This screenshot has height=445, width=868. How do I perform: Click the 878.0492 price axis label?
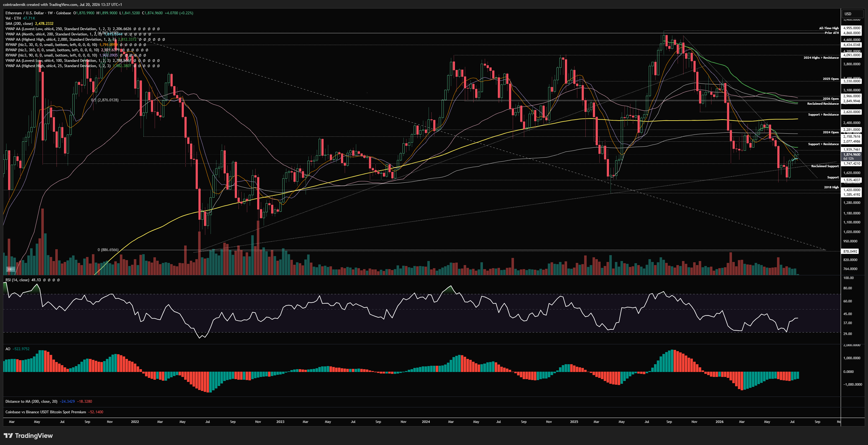click(850, 251)
